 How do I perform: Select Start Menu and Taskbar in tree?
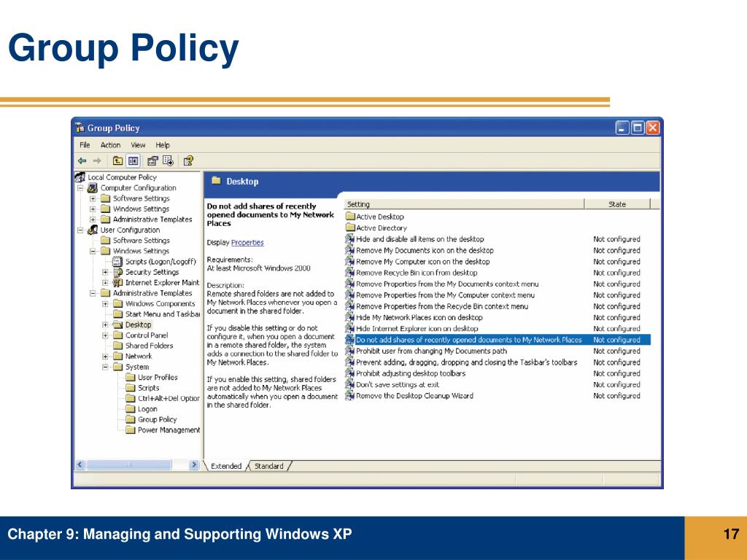pyautogui.click(x=162, y=314)
